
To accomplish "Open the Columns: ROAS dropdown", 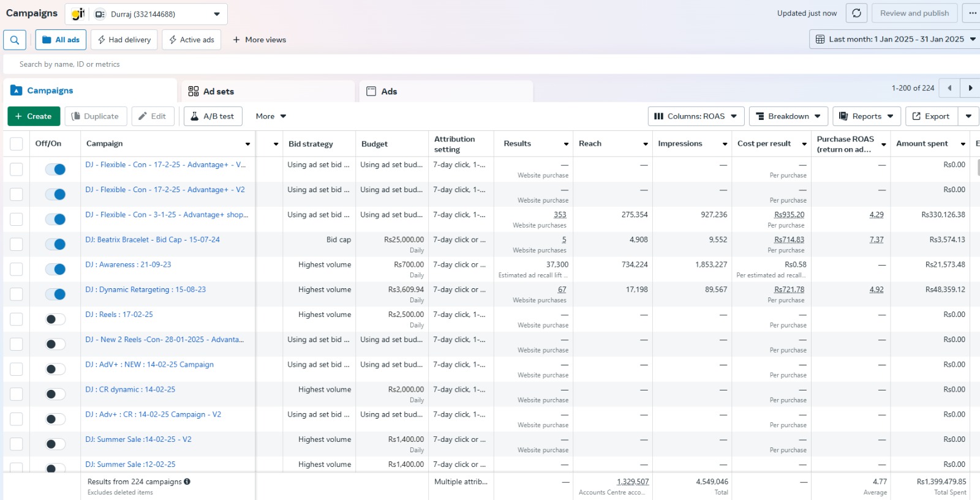I will [696, 116].
